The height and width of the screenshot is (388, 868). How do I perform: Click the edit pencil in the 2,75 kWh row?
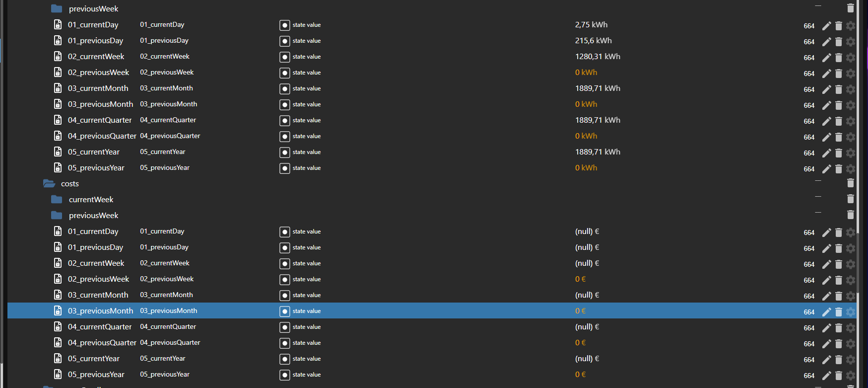[826, 26]
